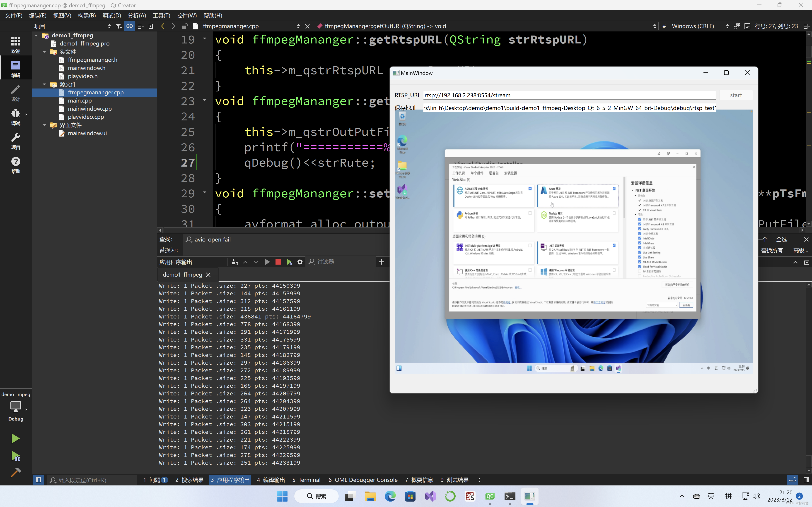Click the Help mode question mark icon
Viewport: 812px width, 507px height.
[15, 165]
